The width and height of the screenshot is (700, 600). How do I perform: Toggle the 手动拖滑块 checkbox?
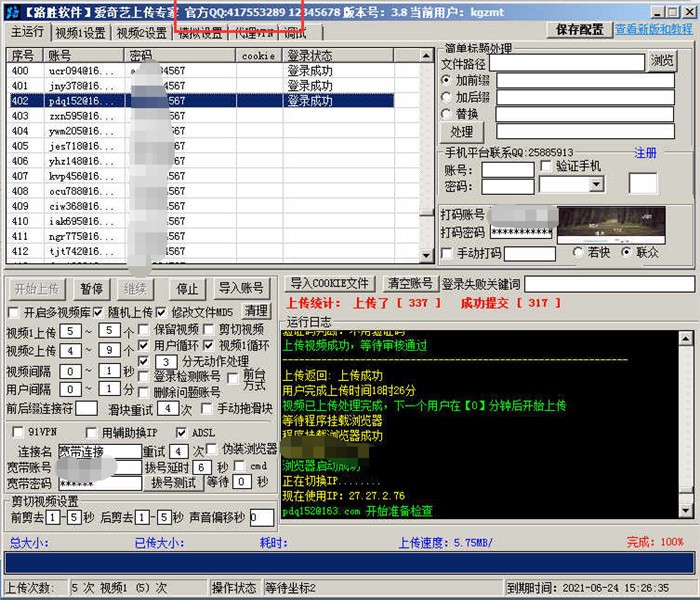[206, 408]
